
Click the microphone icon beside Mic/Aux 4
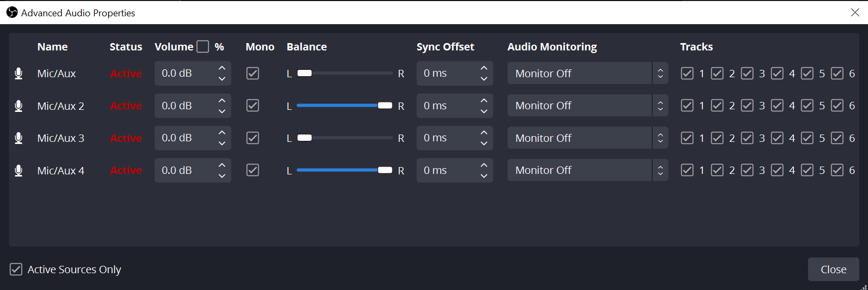[18, 171]
